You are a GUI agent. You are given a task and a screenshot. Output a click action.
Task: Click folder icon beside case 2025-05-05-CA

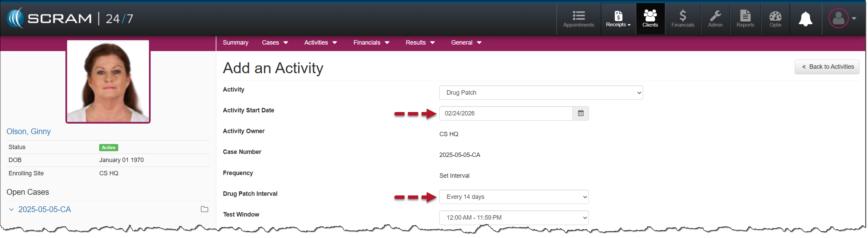click(x=204, y=209)
